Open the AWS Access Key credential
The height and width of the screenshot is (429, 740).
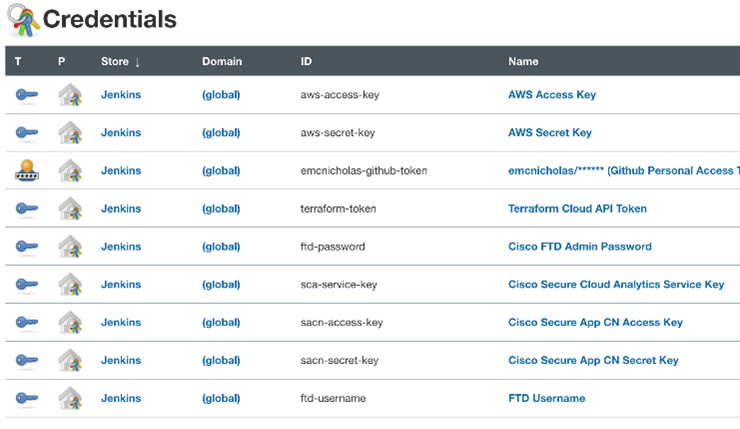click(552, 94)
